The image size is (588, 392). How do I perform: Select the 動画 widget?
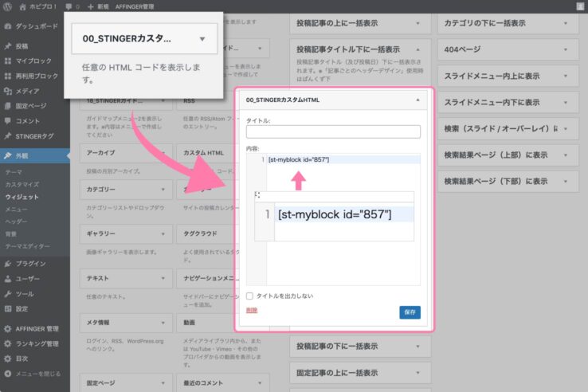[190, 323]
